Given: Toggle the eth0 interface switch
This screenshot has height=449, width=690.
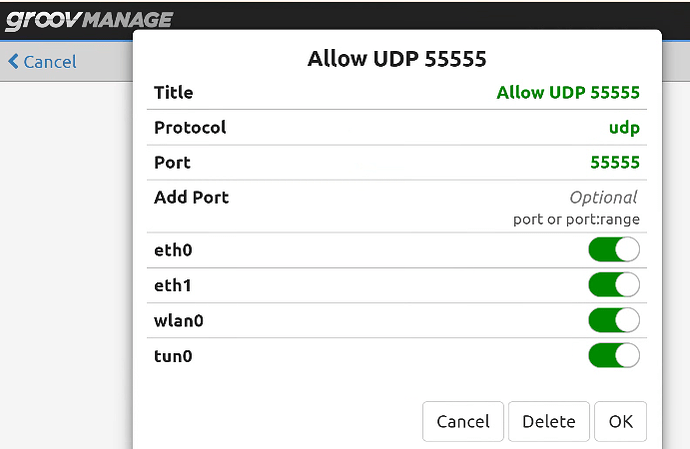Looking at the screenshot, I should click(613, 250).
